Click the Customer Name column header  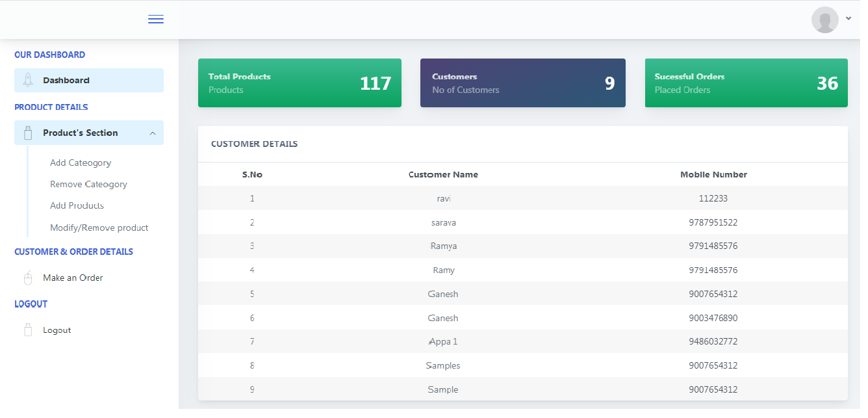coord(443,174)
